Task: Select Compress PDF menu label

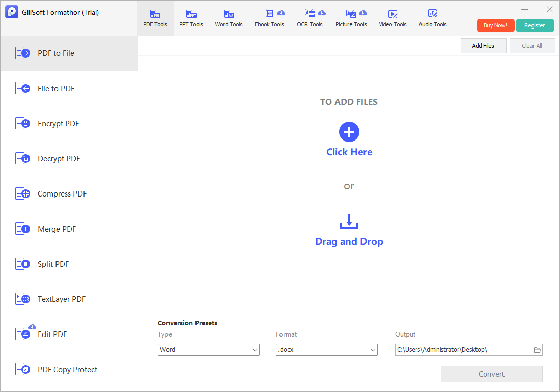Action: tap(62, 194)
